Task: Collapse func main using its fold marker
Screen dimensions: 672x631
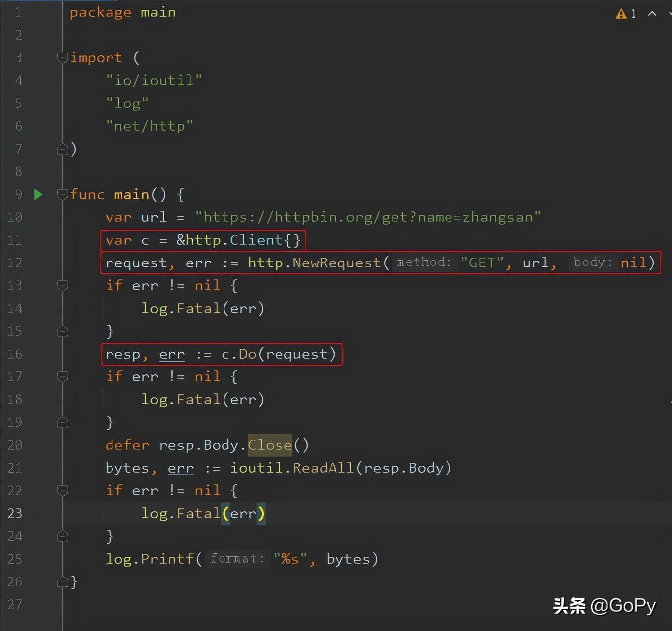Action: pyautogui.click(x=62, y=194)
